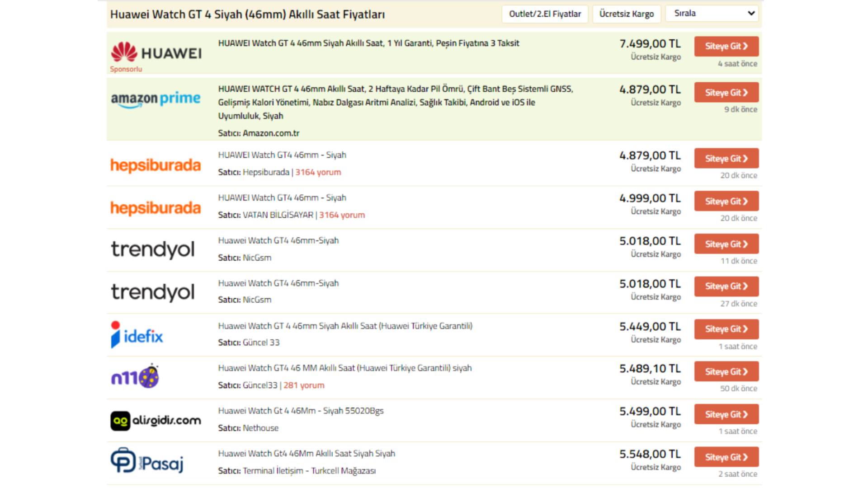Viewport: 868px width, 488px height.
Task: Click Hepsiburada logo in VATAN BİLGİSAYAR row
Action: (x=156, y=208)
